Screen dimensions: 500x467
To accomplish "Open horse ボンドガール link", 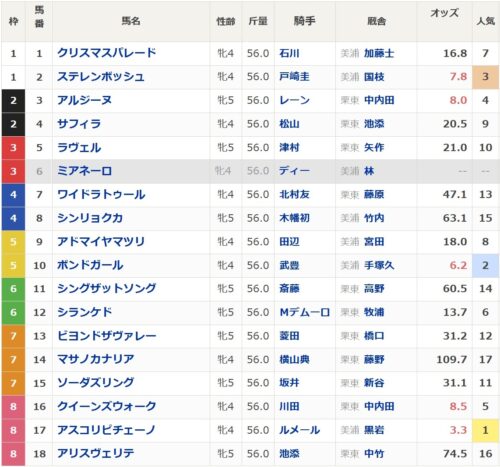I will tap(90, 265).
